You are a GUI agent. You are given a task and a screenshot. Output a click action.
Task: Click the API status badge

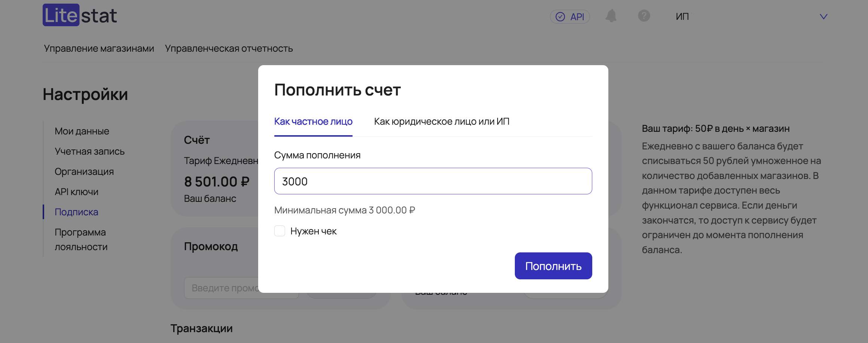point(570,17)
